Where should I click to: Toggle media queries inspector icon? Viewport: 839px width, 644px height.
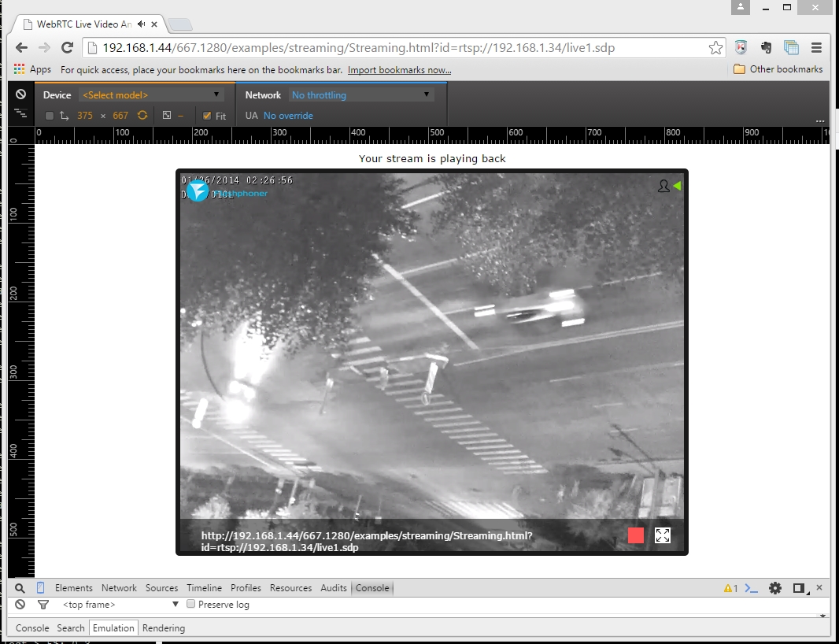[20, 113]
